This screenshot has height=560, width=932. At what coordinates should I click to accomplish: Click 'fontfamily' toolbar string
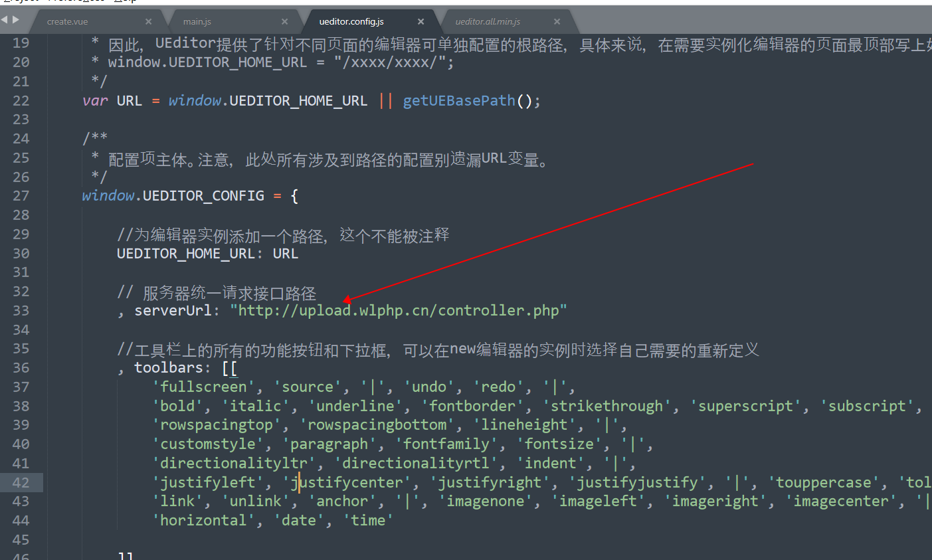click(x=446, y=444)
